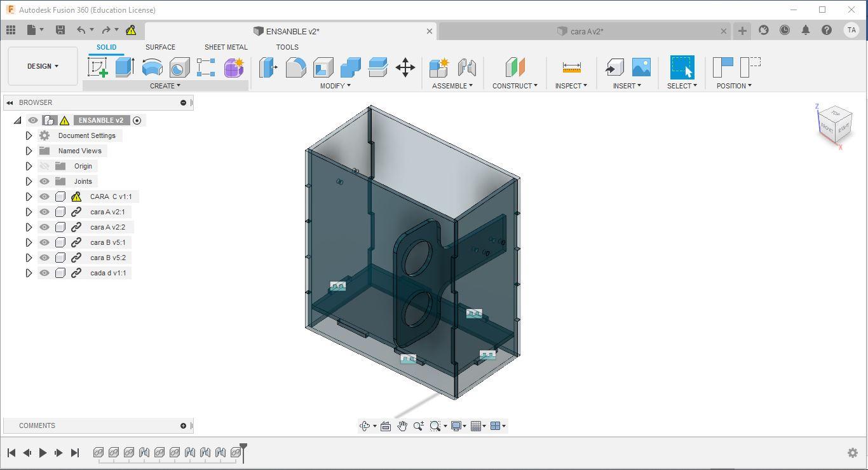Screen dimensions: 868x470
Task: Jump to the timeline beginning
Action: 11,453
